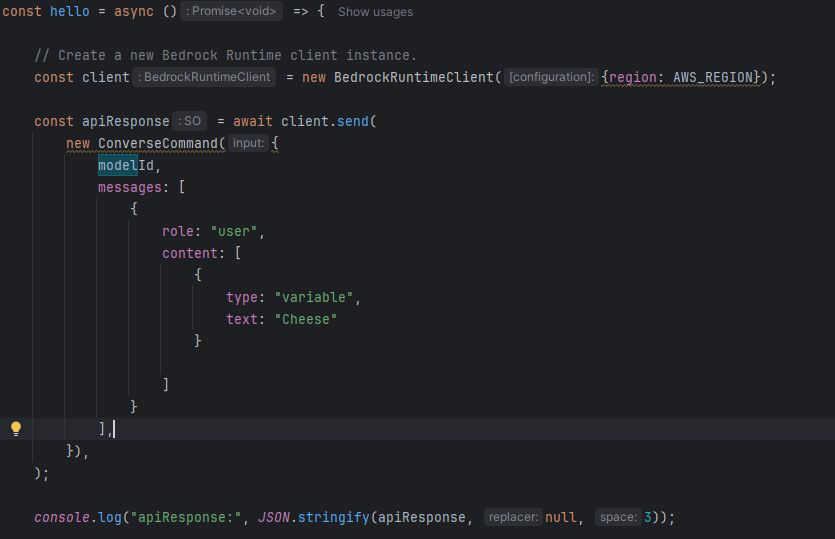Click the text property key
The height and width of the screenshot is (539, 835).
coord(241,319)
